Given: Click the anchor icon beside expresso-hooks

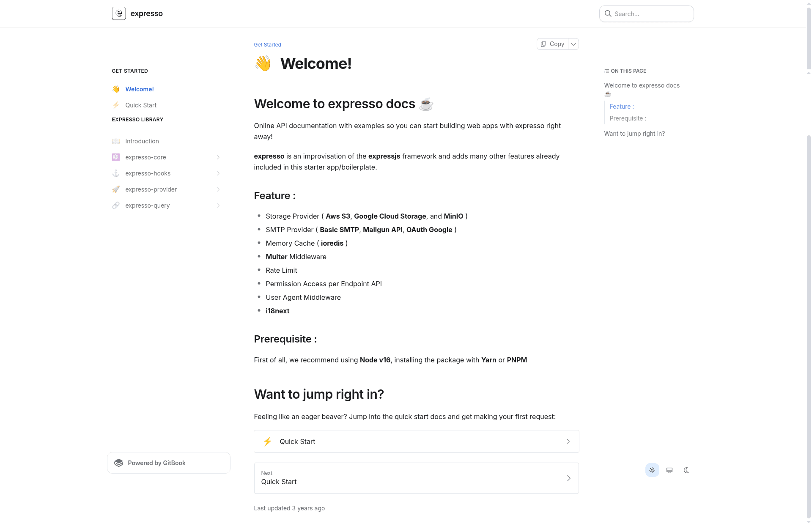Looking at the screenshot, I should 116,173.
